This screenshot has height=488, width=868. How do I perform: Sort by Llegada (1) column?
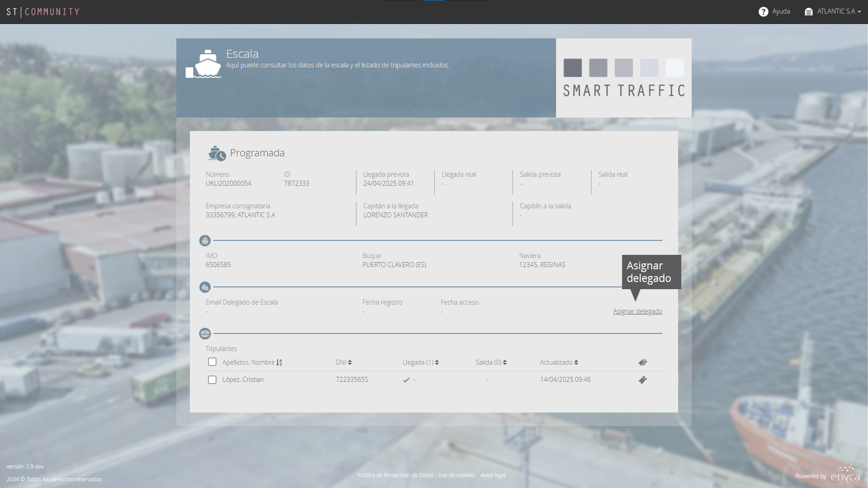[420, 362]
